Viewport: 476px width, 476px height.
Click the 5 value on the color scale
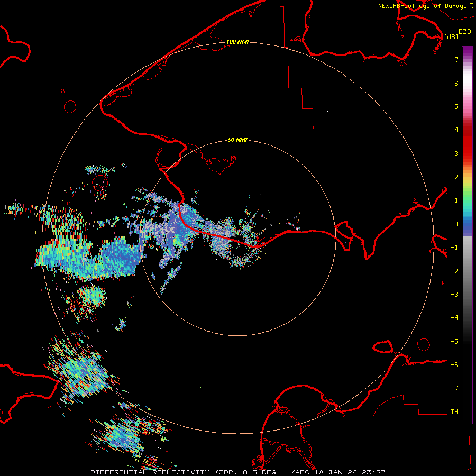(x=456, y=106)
